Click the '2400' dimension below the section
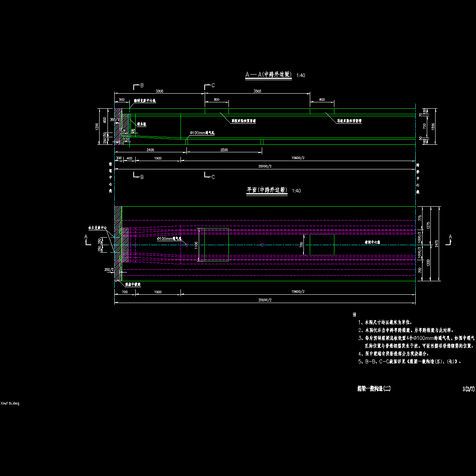Viewport: 476px width, 476px height. (150, 150)
